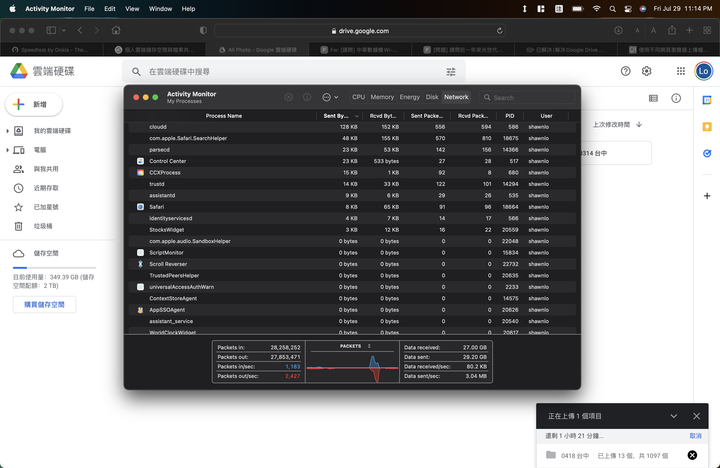Image resolution: width=720 pixels, height=468 pixels.
Task: Click Safari home button icon
Action: (116, 30)
